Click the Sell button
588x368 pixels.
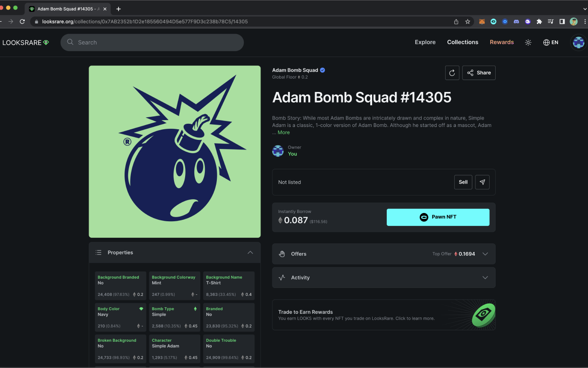point(463,182)
